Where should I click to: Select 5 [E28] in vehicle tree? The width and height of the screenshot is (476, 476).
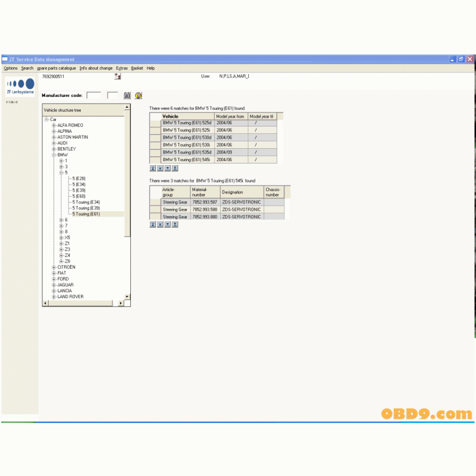(79, 178)
